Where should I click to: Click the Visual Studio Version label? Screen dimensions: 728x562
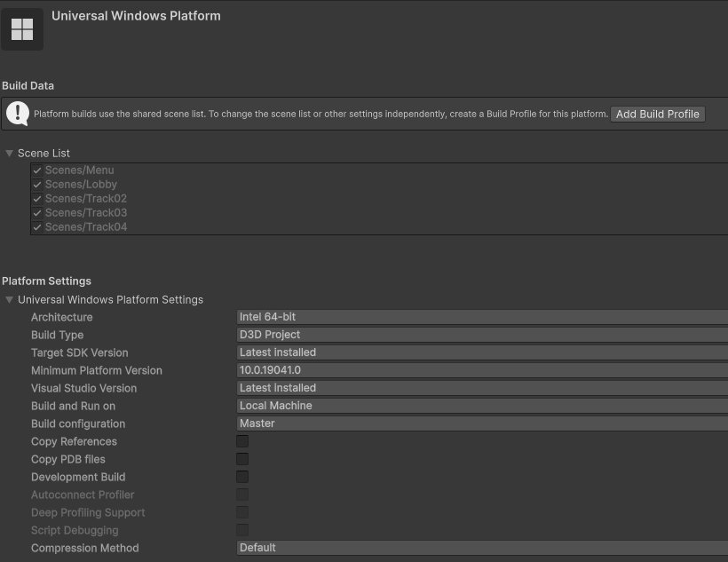(x=84, y=388)
